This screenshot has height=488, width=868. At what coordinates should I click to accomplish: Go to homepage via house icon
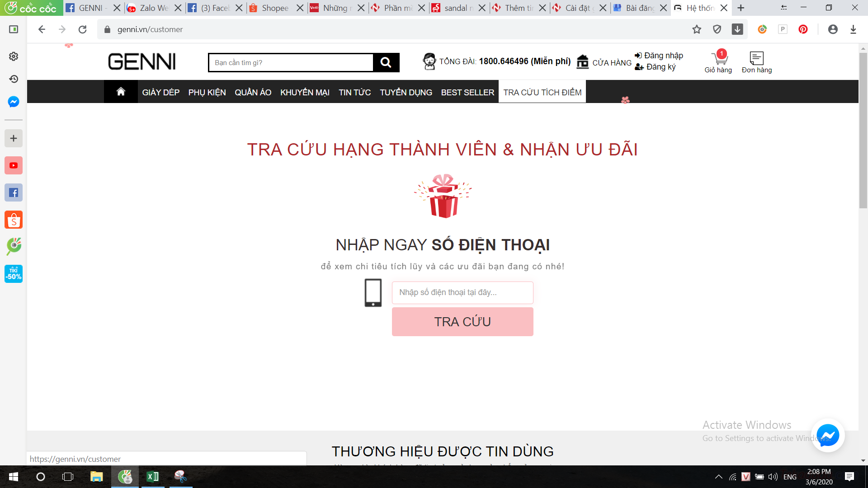(121, 92)
